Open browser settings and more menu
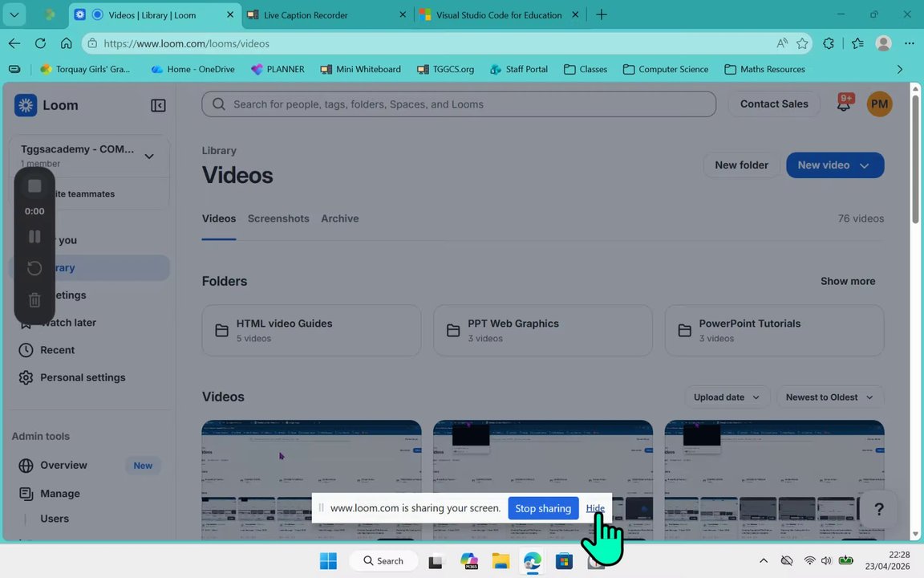This screenshot has height=578, width=924. click(910, 43)
